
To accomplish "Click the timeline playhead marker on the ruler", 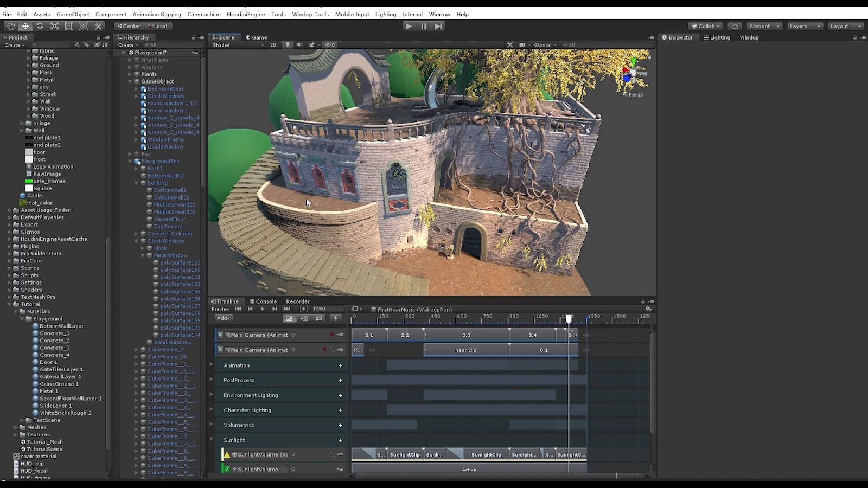I will coord(569,319).
